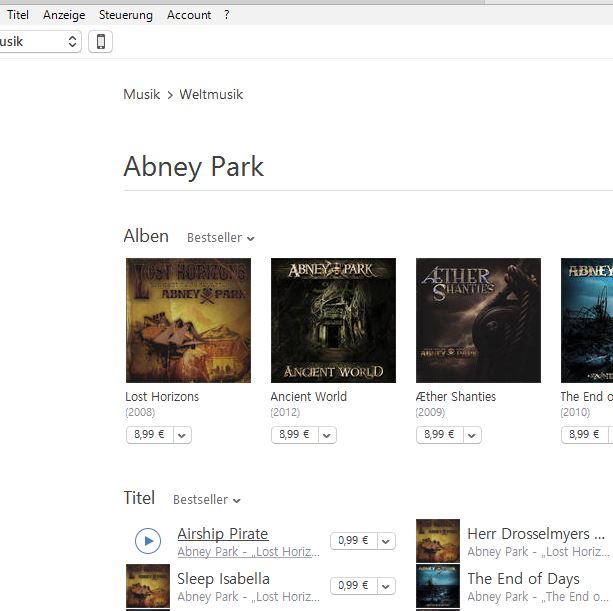Viewport: 613px width, 611px height.
Task: Open Ancient World album title link
Action: (x=308, y=396)
